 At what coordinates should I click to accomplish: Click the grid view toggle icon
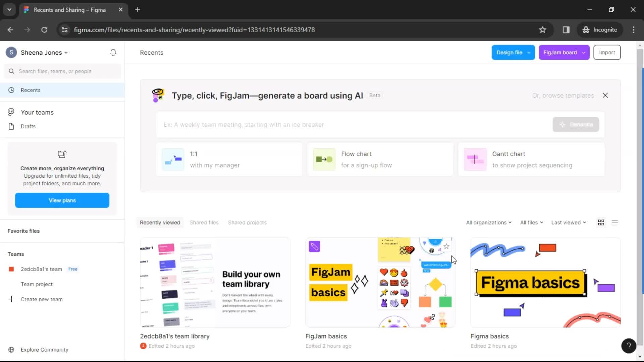(601, 222)
